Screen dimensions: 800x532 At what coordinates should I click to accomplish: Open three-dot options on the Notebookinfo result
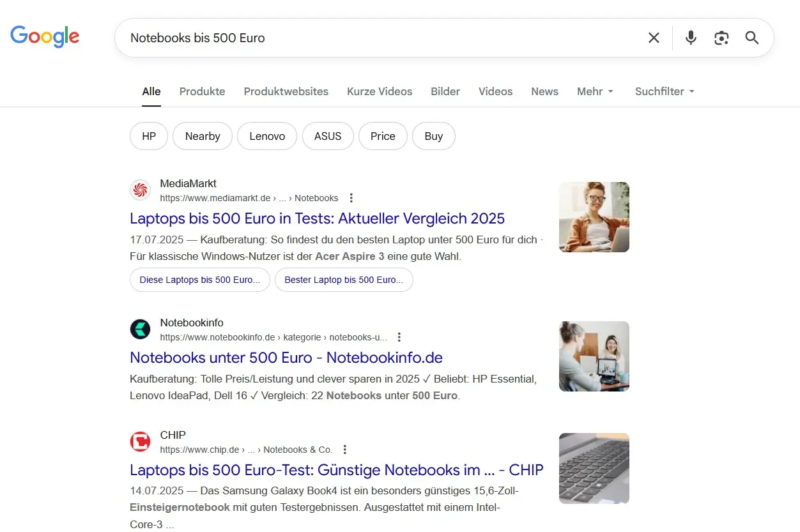click(399, 337)
